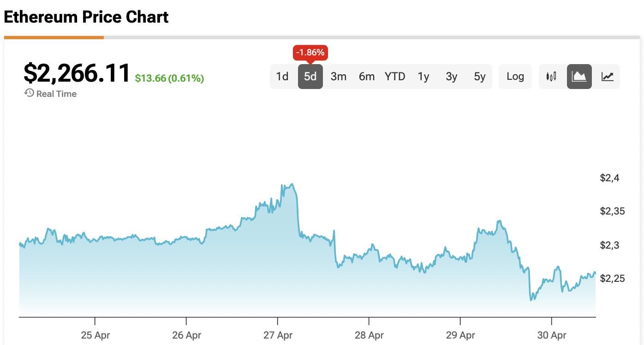Viewport: 644px width, 345px height.
Task: Show the 5y price history
Action: 480,77
